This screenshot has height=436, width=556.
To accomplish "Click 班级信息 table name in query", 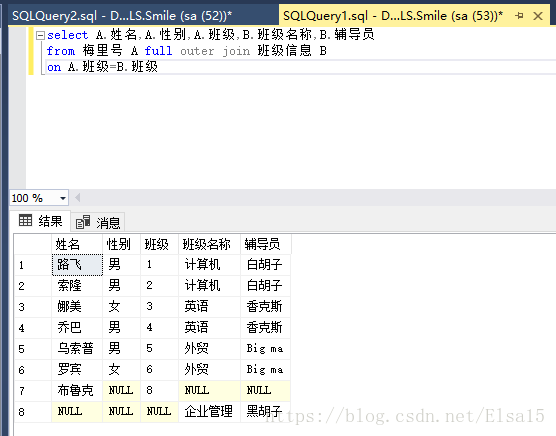I will [x=284, y=51].
